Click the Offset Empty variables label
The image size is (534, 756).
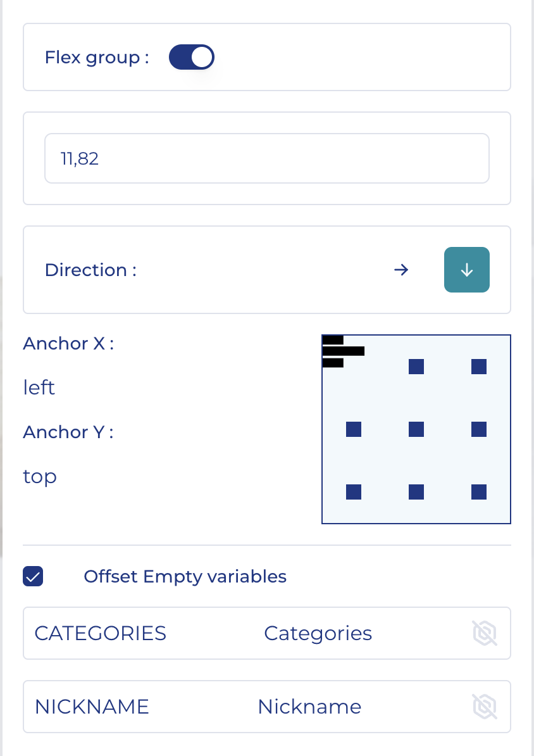tap(185, 576)
